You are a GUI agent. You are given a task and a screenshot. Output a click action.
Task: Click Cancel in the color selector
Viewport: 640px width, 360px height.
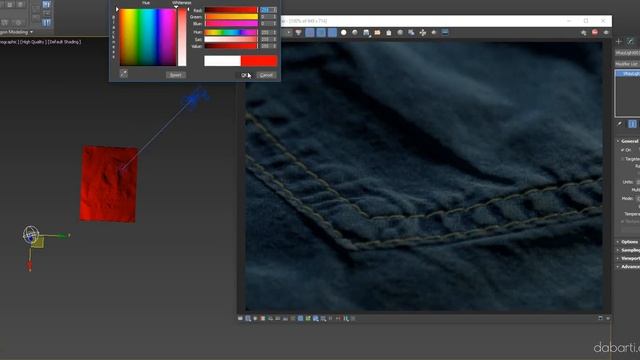tap(266, 75)
